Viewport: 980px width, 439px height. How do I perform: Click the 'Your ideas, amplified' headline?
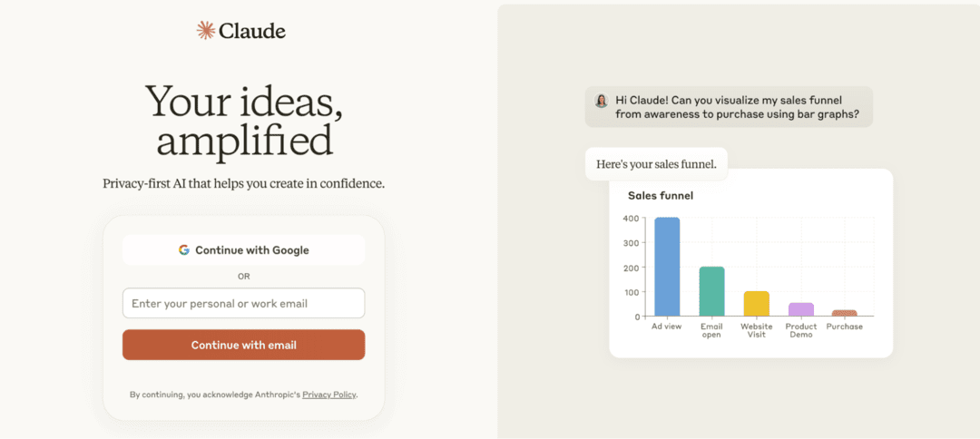coord(244,120)
